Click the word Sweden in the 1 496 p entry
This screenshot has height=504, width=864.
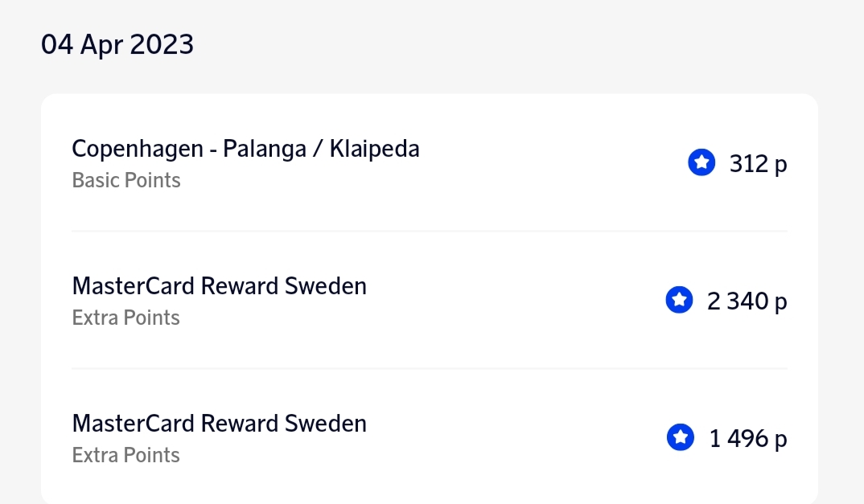point(327,424)
